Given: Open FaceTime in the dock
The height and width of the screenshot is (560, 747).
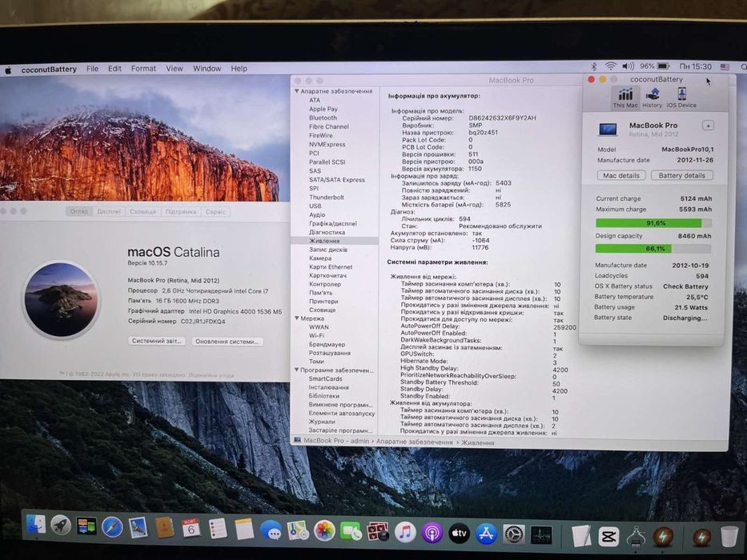Looking at the screenshot, I should (351, 531).
